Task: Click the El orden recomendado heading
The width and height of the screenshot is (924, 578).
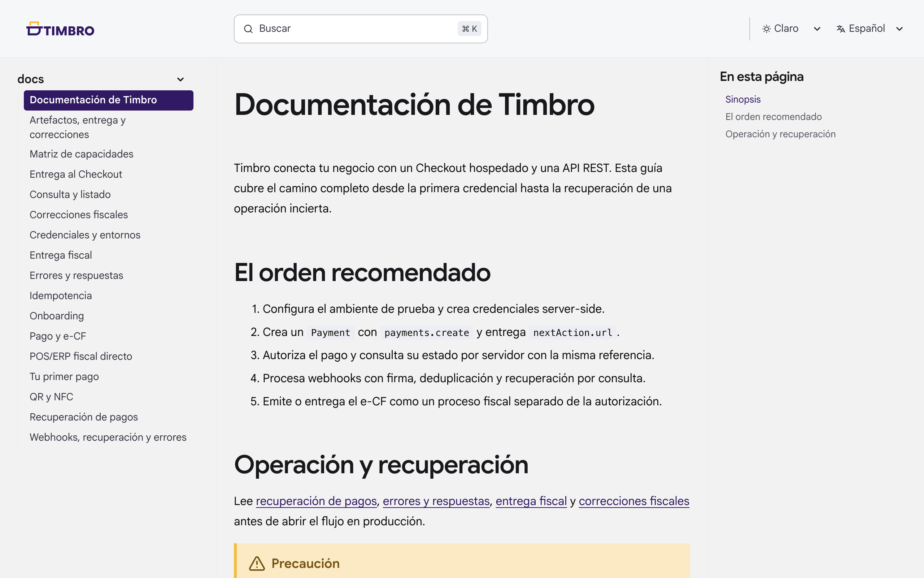Action: [362, 273]
